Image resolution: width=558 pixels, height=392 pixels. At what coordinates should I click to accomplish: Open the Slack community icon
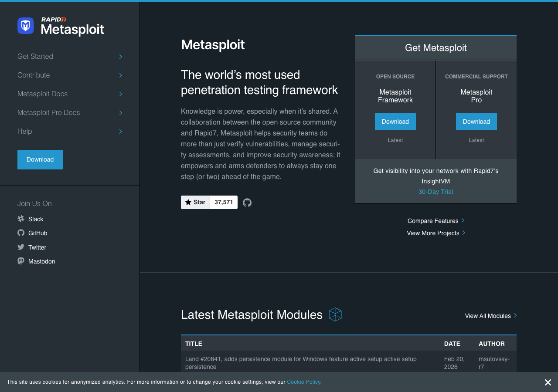point(20,219)
